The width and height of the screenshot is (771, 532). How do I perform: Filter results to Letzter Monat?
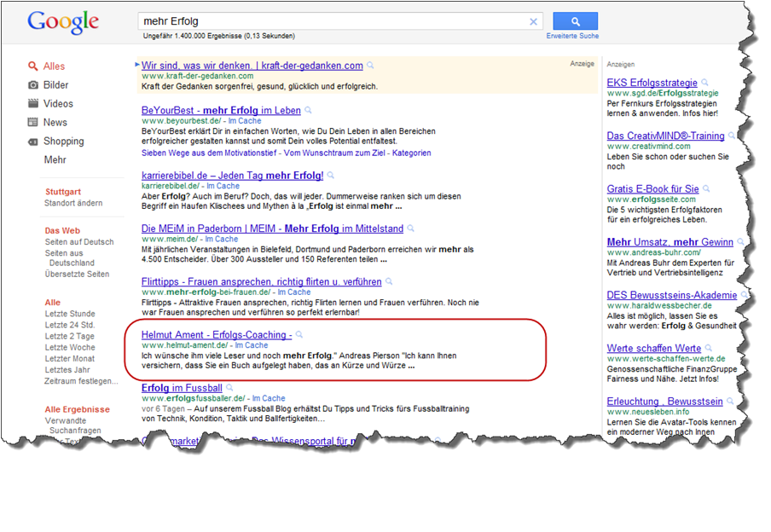pos(69,359)
